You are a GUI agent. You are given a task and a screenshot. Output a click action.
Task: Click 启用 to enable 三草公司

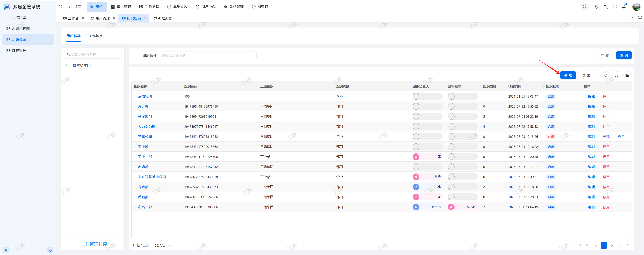click(621, 137)
